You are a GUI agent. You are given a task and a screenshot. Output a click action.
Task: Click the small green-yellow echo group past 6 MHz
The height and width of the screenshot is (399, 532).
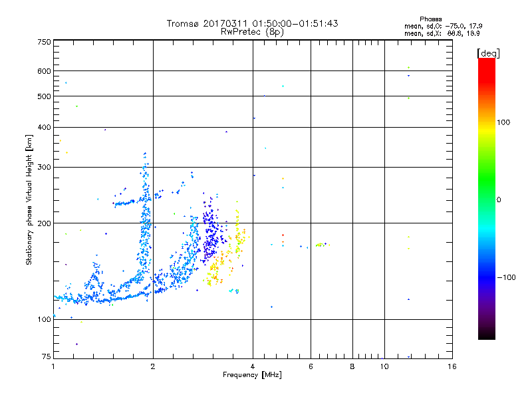tap(322, 245)
